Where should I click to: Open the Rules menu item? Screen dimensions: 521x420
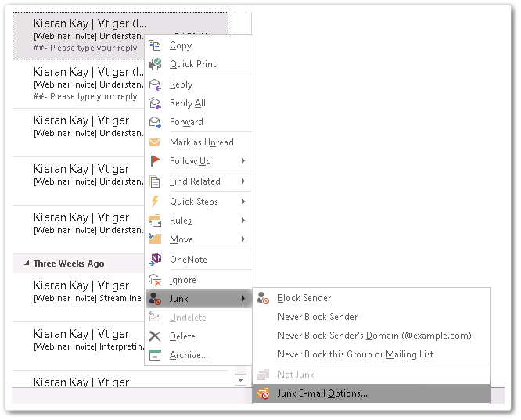click(x=199, y=221)
